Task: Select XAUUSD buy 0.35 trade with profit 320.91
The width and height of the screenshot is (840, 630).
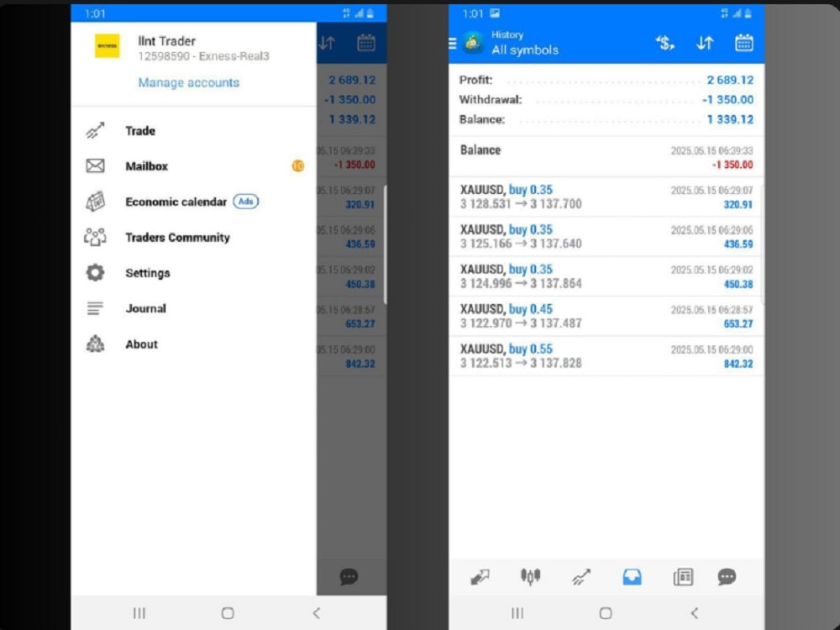Action: (606, 197)
